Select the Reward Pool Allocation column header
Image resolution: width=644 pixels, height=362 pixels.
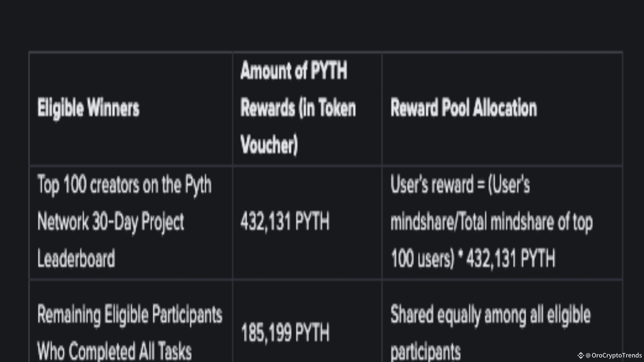464,108
